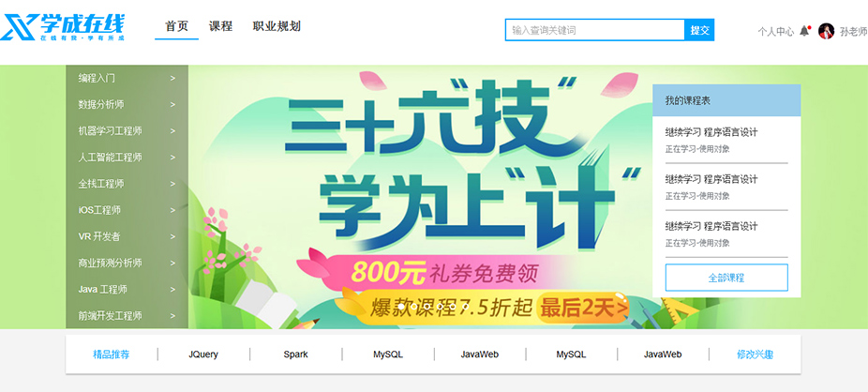
Task: Open the 数据分析师 category
Action: click(101, 105)
